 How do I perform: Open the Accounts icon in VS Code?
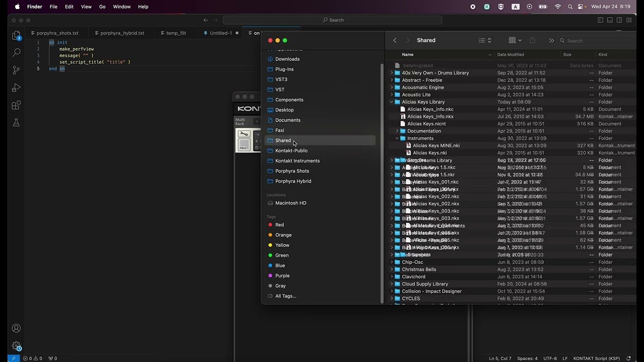(16, 328)
